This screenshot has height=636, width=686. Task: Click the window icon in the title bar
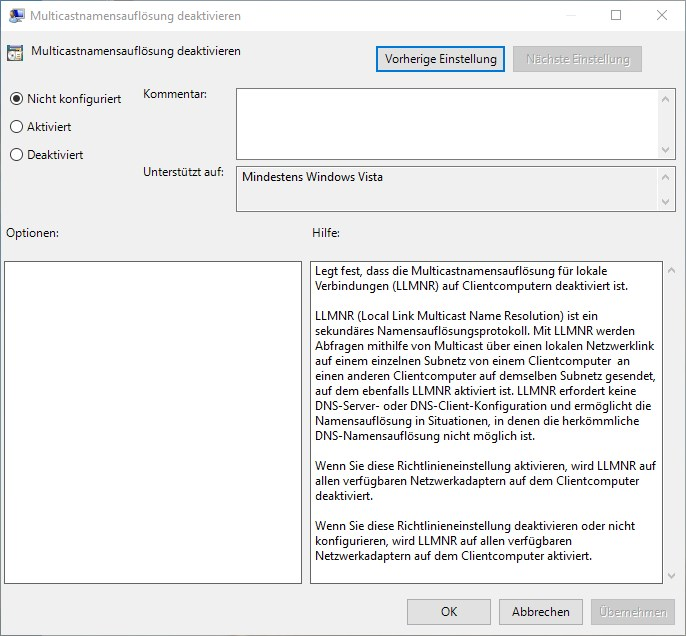[x=17, y=16]
